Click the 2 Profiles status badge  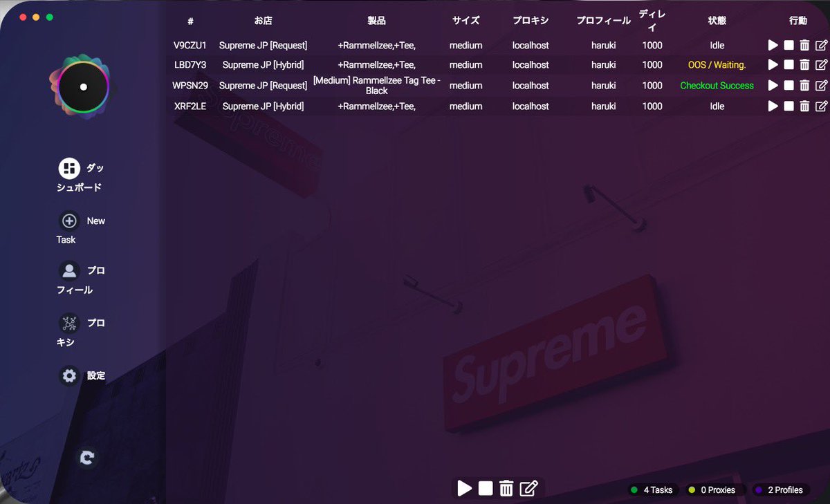coord(780,489)
